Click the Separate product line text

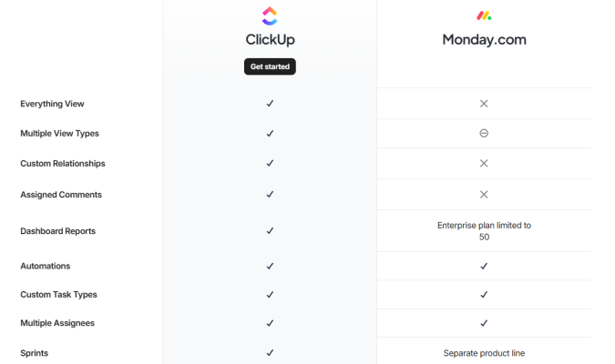[x=484, y=353]
